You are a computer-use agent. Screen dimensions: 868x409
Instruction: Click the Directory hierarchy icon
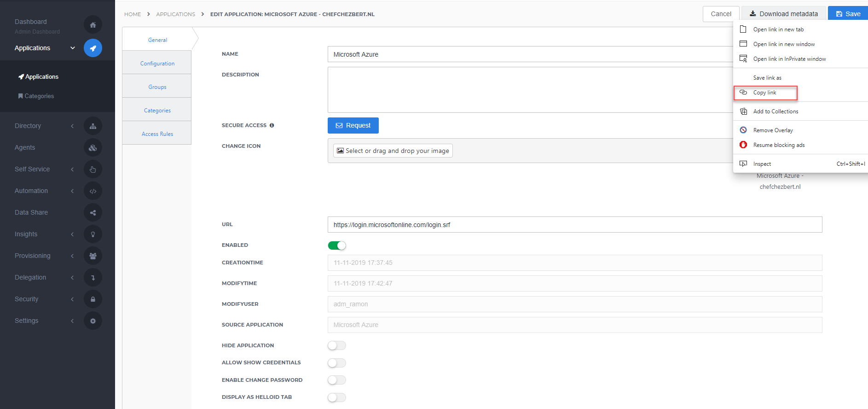(x=93, y=126)
